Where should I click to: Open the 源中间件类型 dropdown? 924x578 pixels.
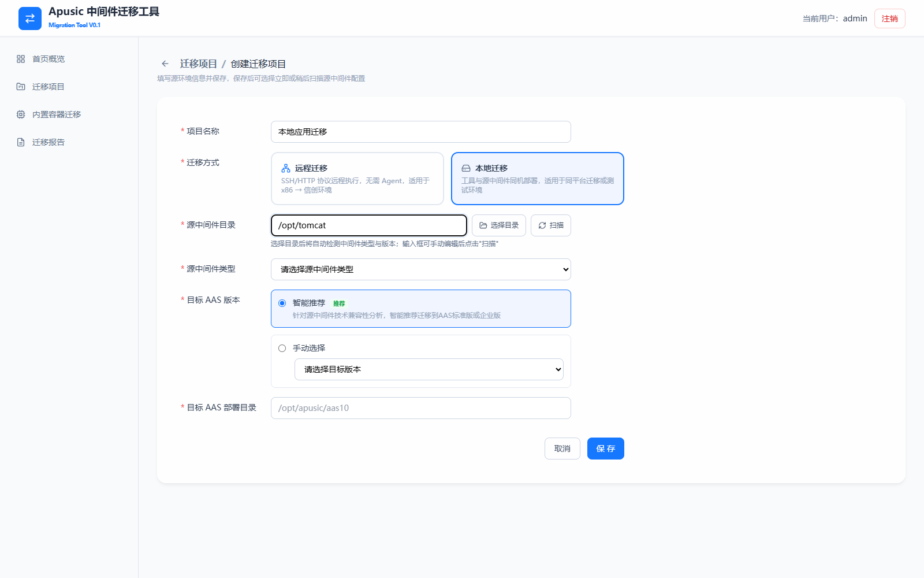(x=421, y=269)
